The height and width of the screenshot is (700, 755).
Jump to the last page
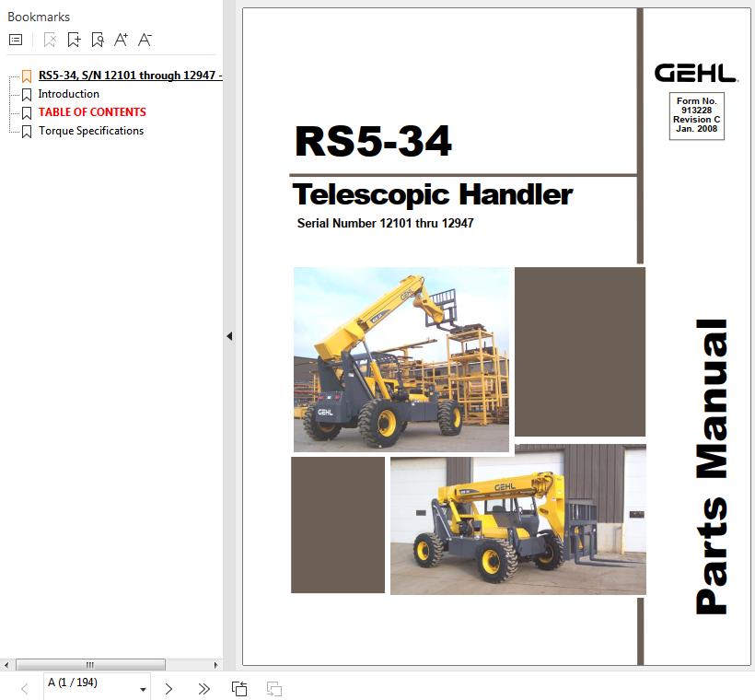pos(204,688)
